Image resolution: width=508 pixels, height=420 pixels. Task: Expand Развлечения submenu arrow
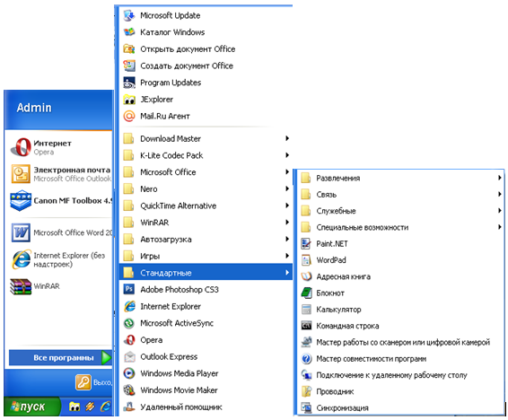tap(500, 178)
